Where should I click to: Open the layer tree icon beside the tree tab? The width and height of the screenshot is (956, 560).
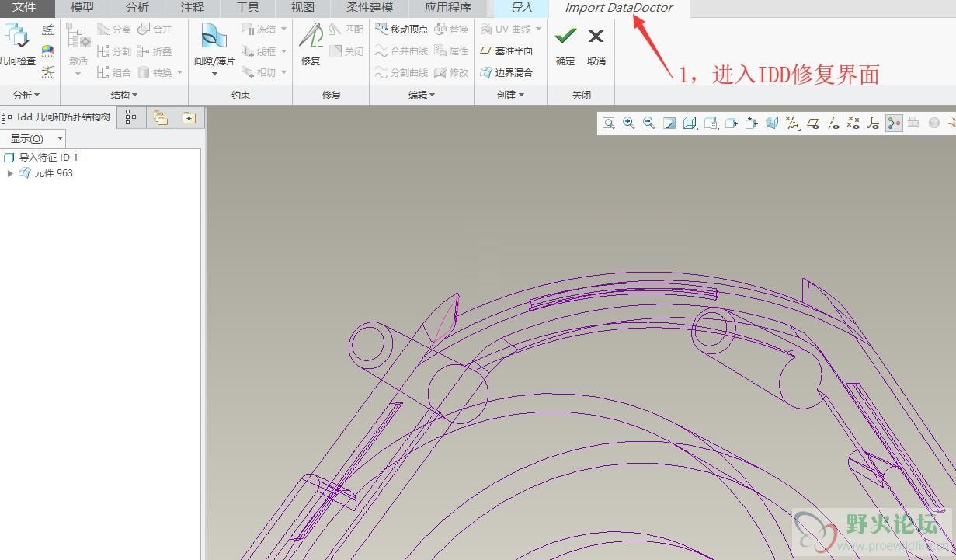160,118
